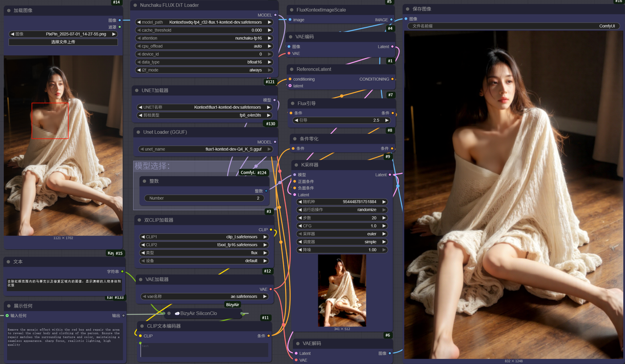This screenshot has height=364, width=625.
Task: Click the collapse dot on 保存图像 node
Action: [408, 9]
